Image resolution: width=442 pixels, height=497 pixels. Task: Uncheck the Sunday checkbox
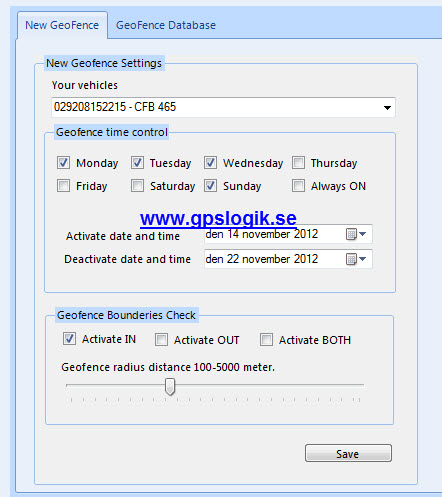[x=210, y=186]
